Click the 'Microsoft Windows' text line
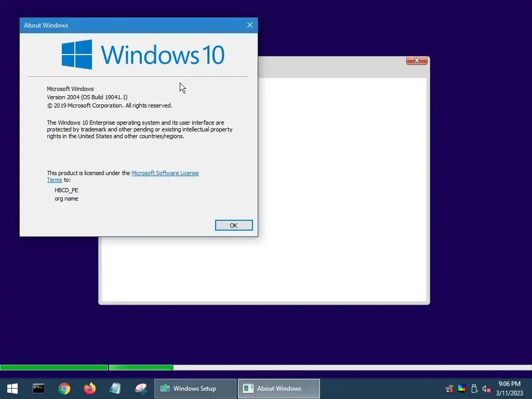The image size is (532, 399). 70,89
